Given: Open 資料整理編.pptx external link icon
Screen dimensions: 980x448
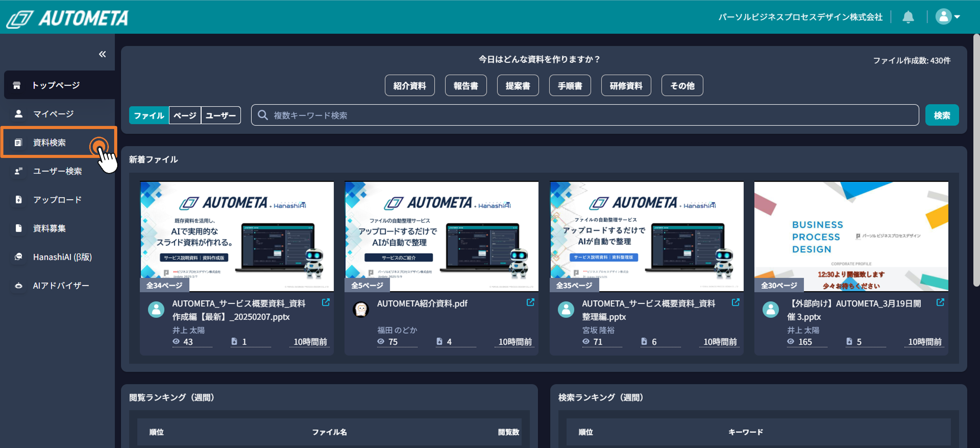Looking at the screenshot, I should 735,302.
